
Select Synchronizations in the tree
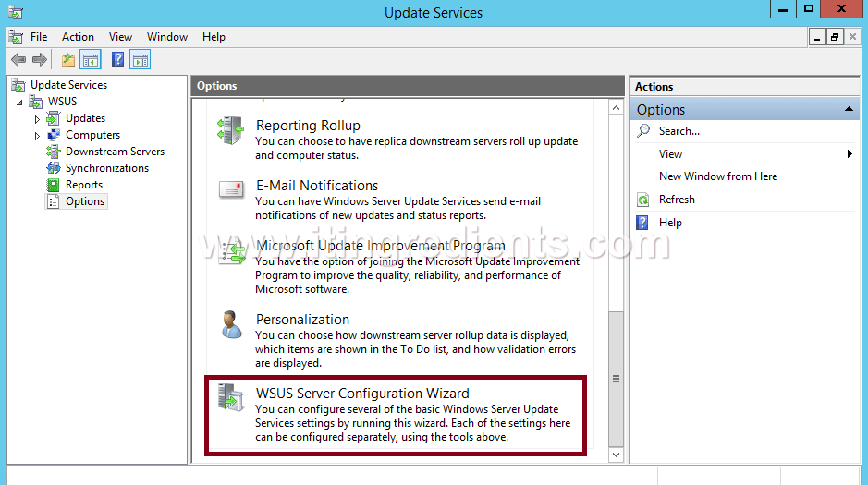[107, 168]
